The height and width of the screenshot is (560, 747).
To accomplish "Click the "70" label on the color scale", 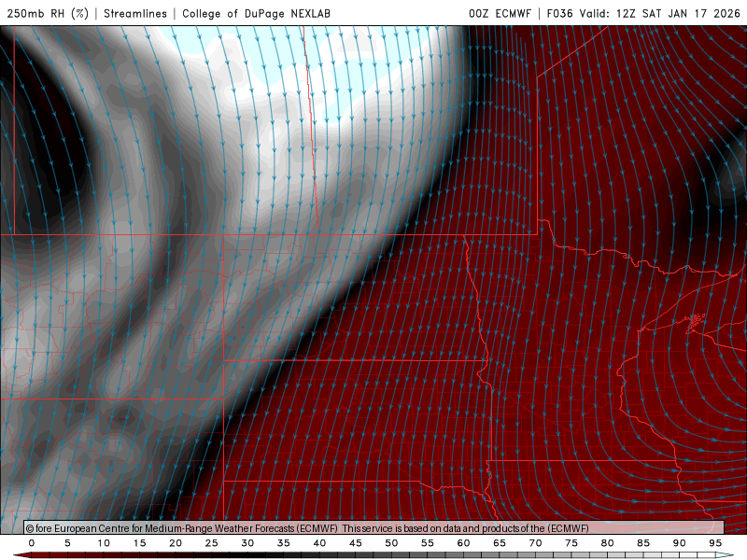I will click(x=535, y=543).
